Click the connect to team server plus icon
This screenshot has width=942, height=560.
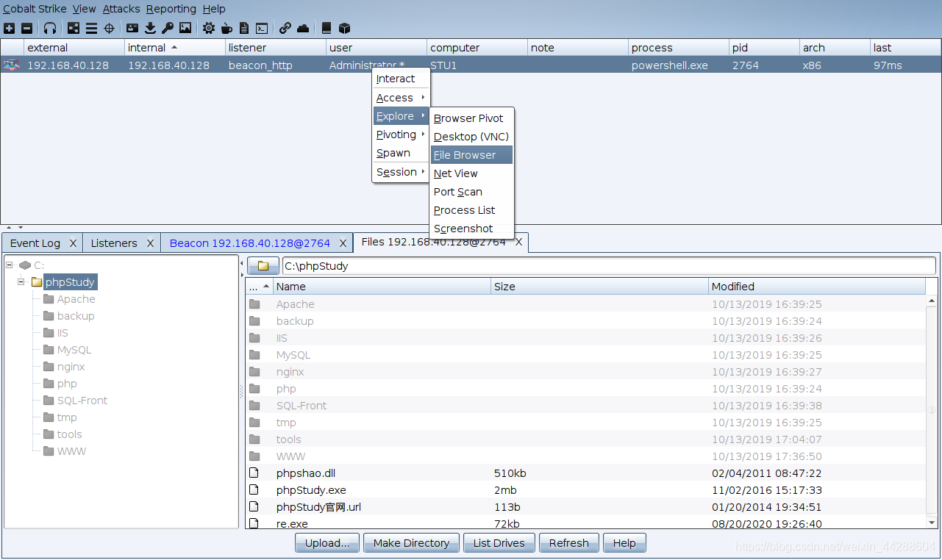[9, 29]
